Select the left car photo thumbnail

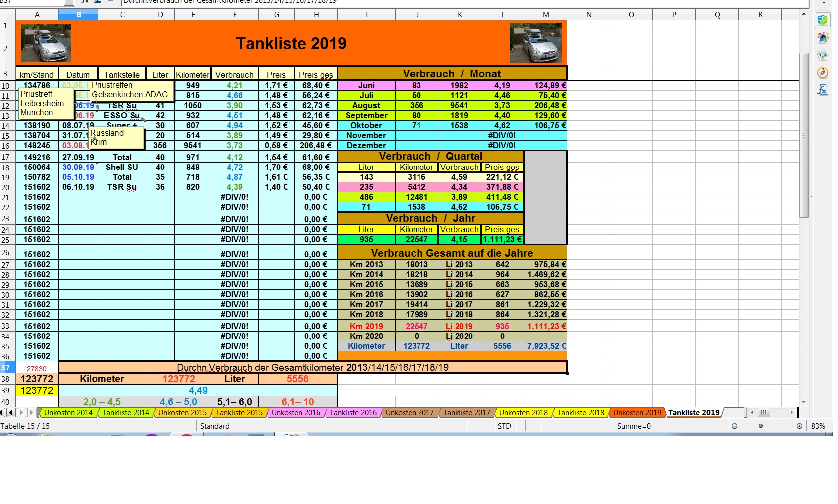(x=46, y=43)
